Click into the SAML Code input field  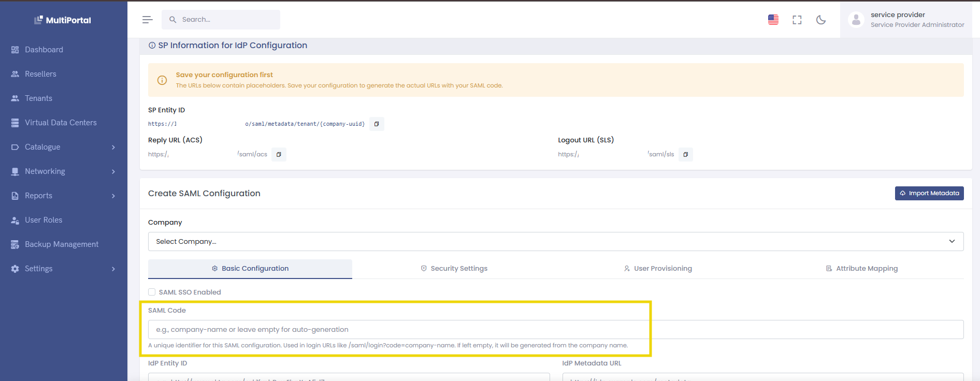point(555,330)
